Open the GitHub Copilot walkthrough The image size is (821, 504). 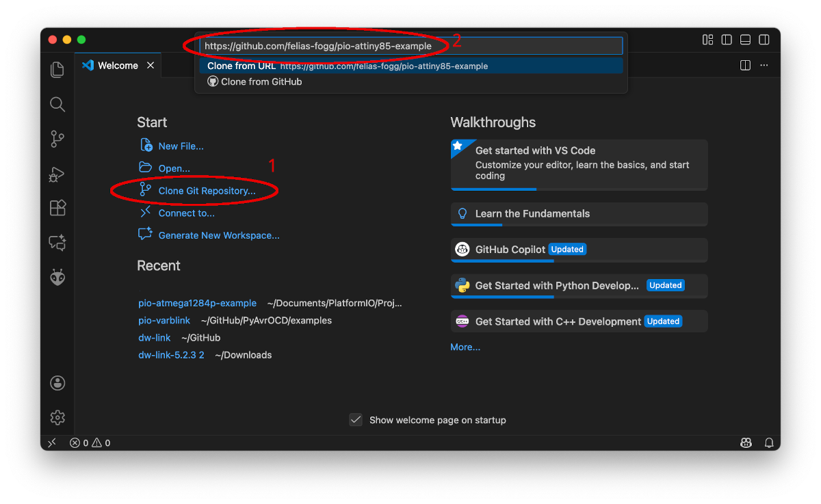[x=579, y=250]
